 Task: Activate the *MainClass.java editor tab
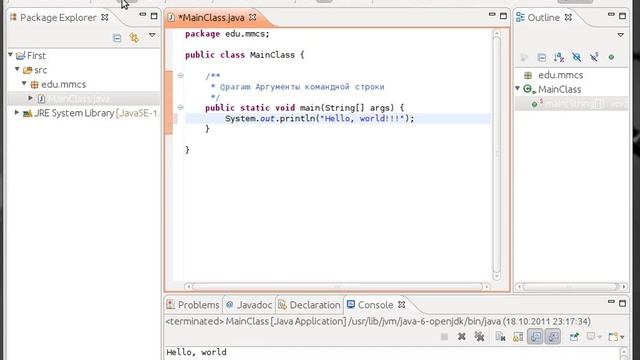[211, 18]
